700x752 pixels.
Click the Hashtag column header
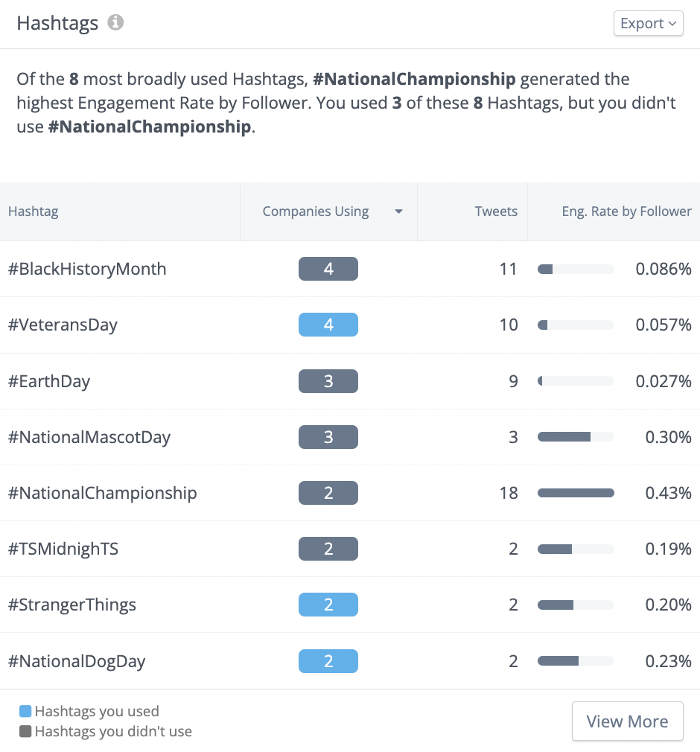tap(33, 211)
